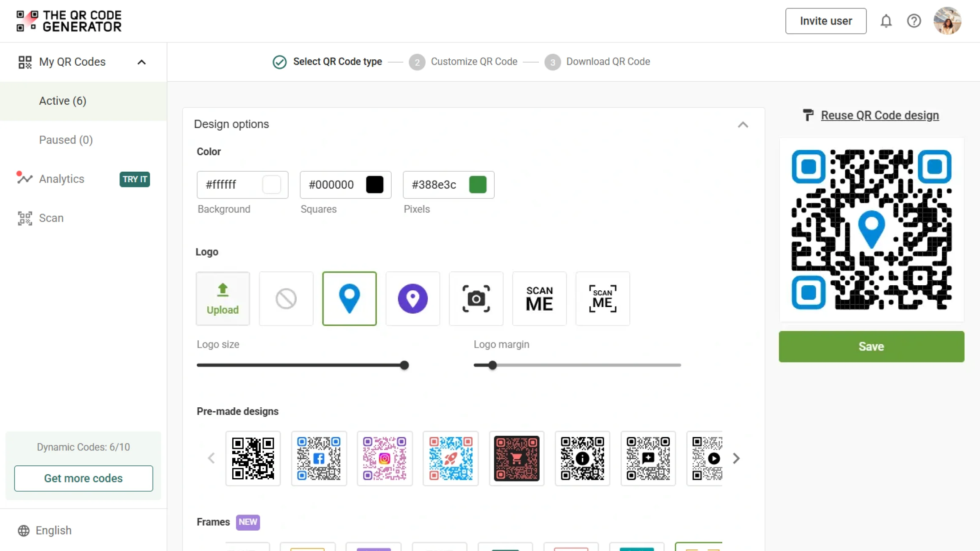Open the Paused (0) codes list
This screenshot has height=551, width=980.
pos(66,140)
